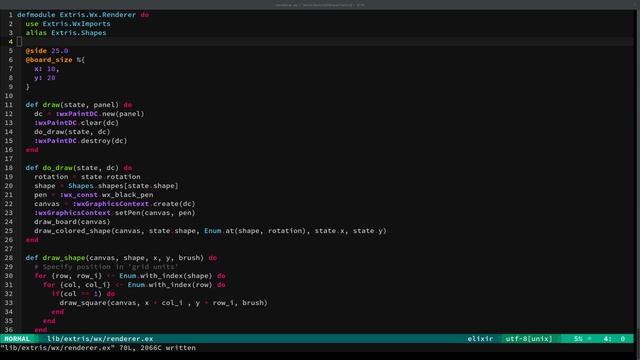
Task: Click 'do_draw(state, dc)' call on line 14
Action: pyautogui.click(x=72, y=132)
